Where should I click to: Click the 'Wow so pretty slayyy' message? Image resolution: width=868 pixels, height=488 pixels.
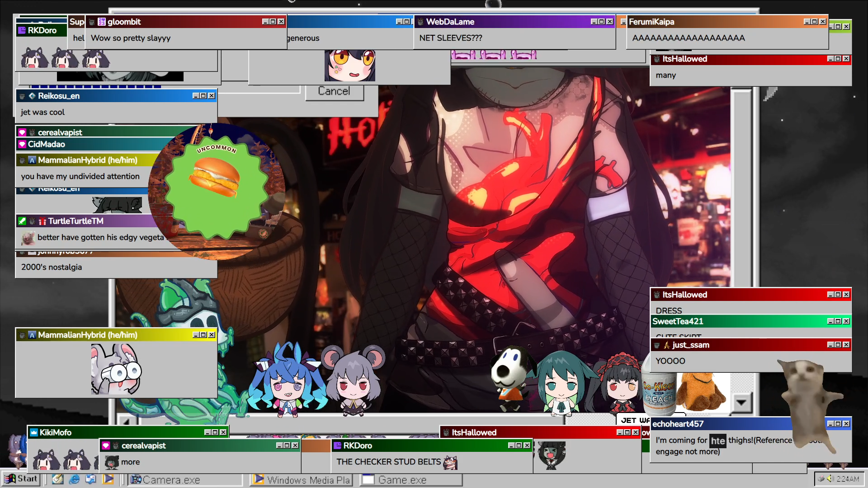[x=131, y=38]
